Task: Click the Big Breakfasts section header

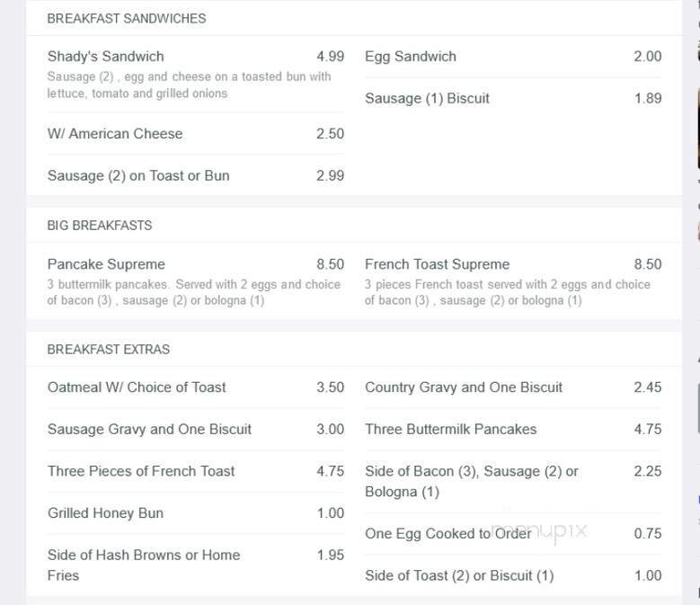Action: (100, 226)
